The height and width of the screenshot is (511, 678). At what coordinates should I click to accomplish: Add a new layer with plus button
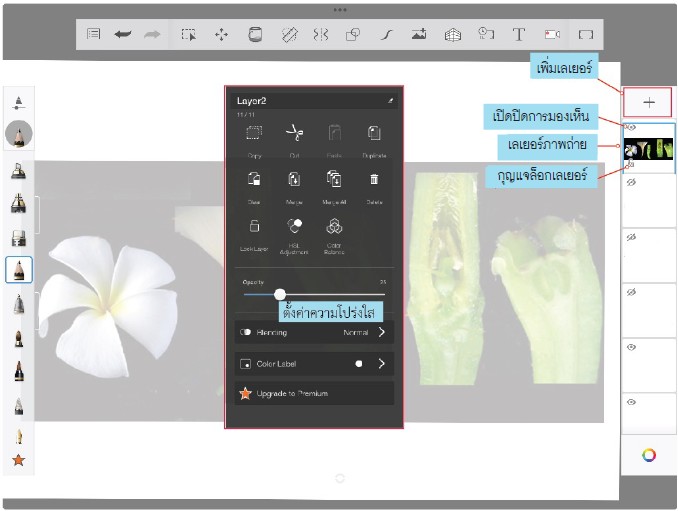648,102
